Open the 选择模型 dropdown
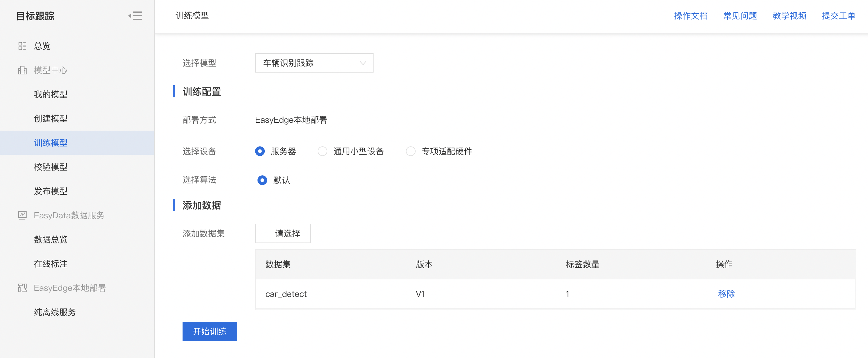The image size is (868, 358). click(314, 63)
